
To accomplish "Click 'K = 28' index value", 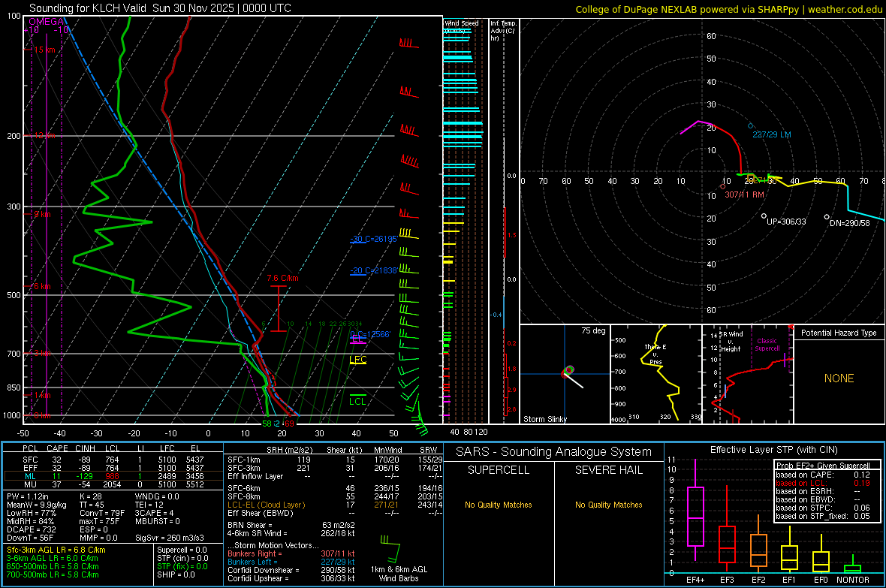I will click(x=91, y=496).
